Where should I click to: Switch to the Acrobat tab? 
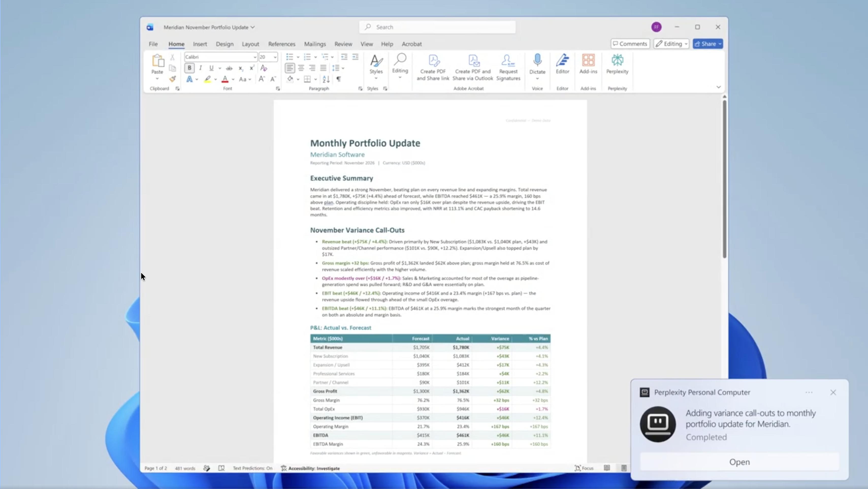click(411, 44)
